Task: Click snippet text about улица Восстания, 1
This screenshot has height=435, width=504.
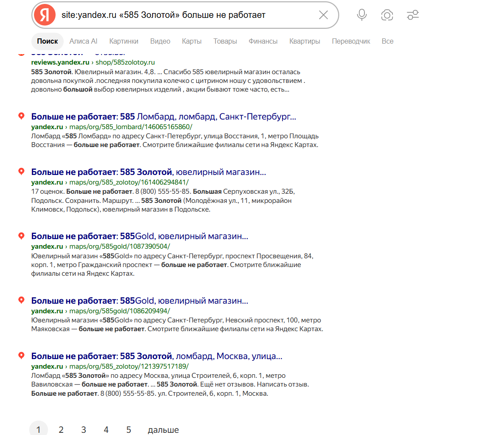Action: [x=175, y=140]
